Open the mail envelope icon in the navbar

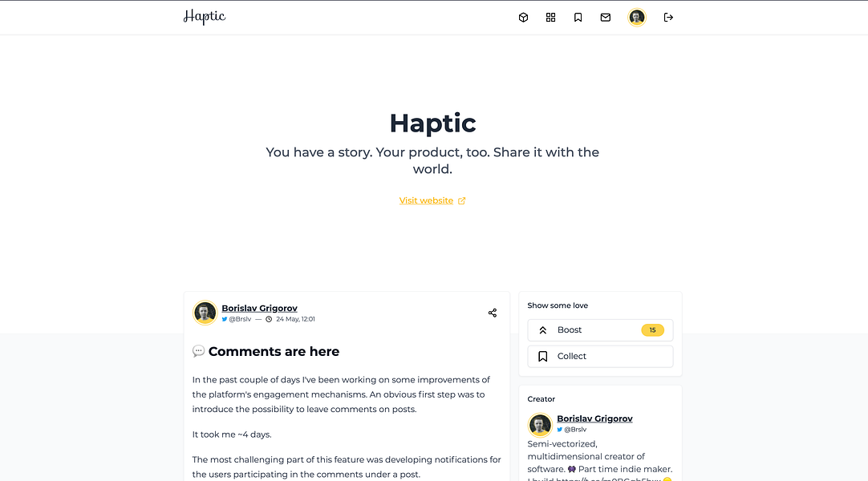click(x=605, y=18)
